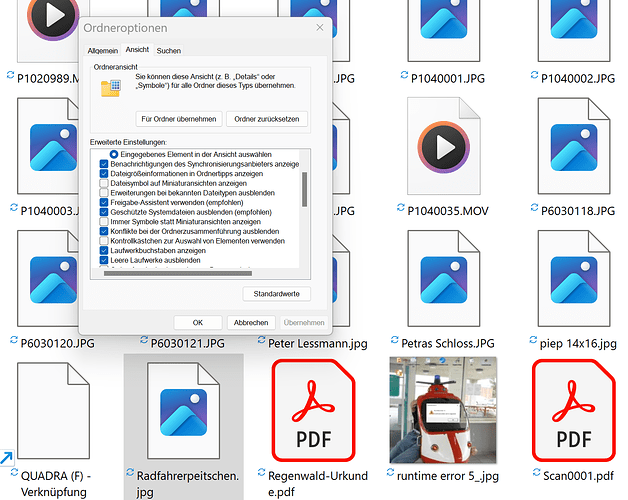Image resolution: width=628 pixels, height=500 pixels.
Task: Select file name 'Regenwald-Urkunde.pdf'
Action: [318, 484]
